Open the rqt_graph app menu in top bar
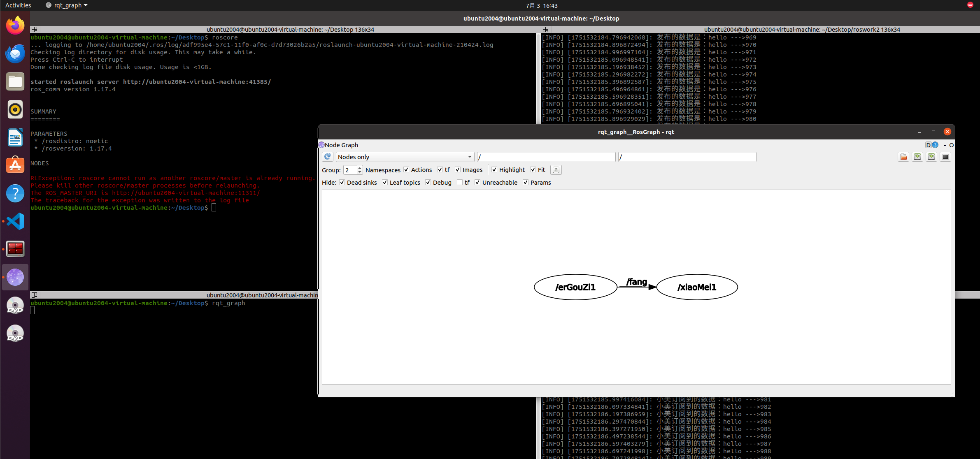Image resolution: width=980 pixels, height=459 pixels. pyautogui.click(x=67, y=5)
